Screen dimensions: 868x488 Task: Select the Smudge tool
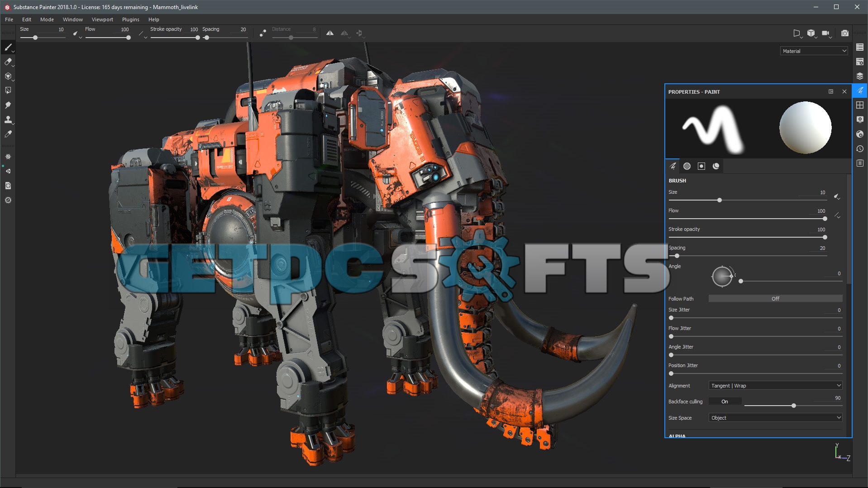[8, 105]
